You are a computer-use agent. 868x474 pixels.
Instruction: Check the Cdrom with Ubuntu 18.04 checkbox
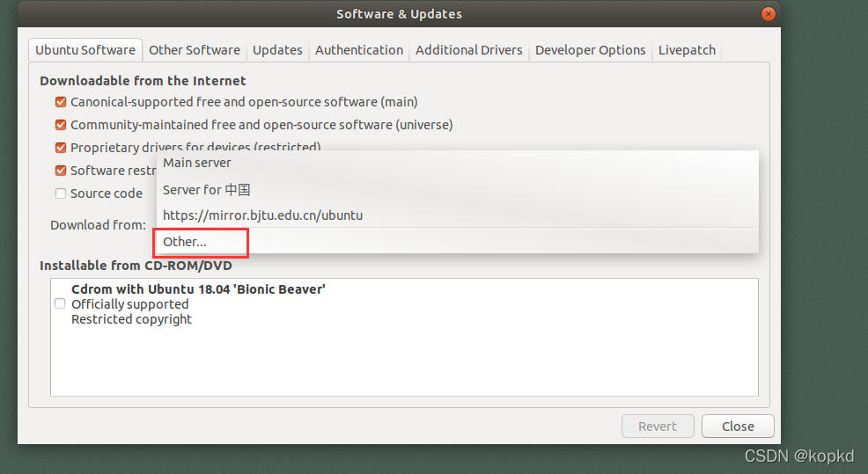point(60,303)
